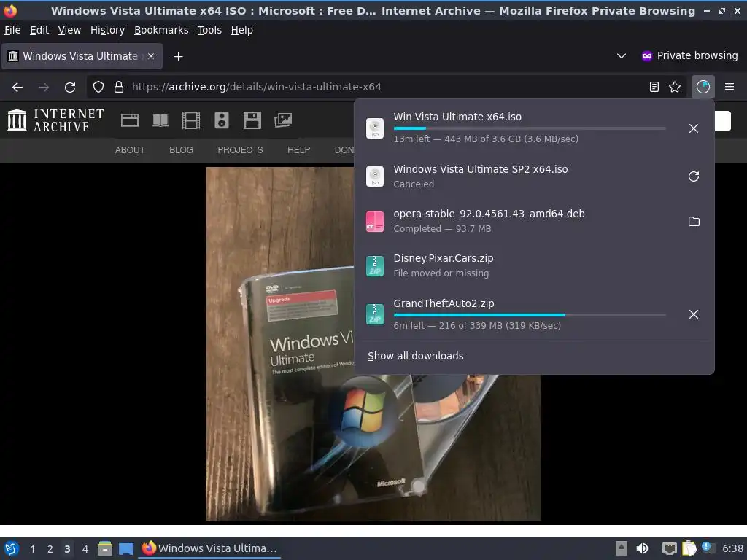Viewport: 747px width, 560px height.
Task: Reload the current page
Action: click(x=70, y=87)
